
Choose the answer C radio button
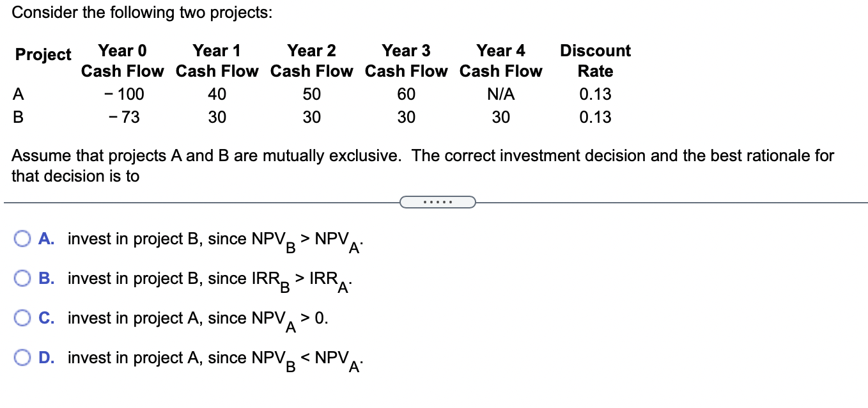23,319
